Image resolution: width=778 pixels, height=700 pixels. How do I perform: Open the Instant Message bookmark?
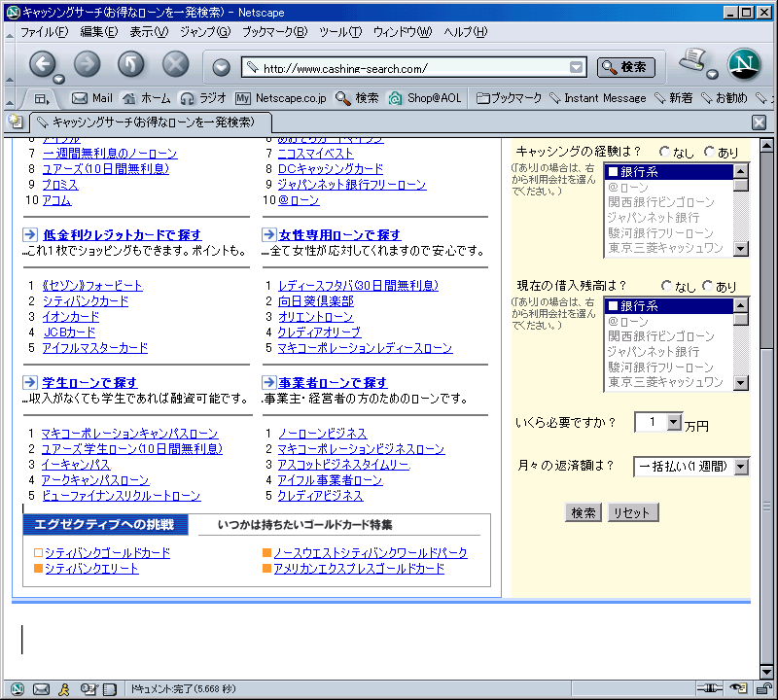598,98
